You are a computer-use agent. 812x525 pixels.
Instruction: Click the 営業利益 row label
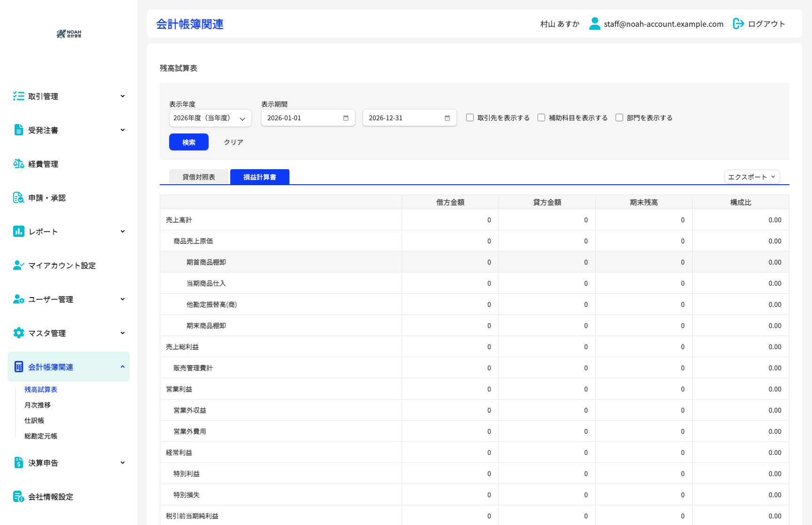179,389
